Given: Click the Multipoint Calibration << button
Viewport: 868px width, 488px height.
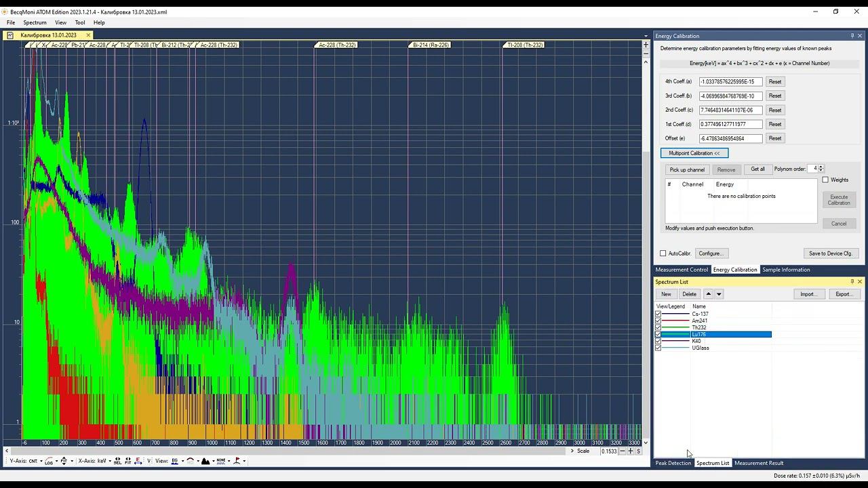Looking at the screenshot, I should pyautogui.click(x=694, y=153).
